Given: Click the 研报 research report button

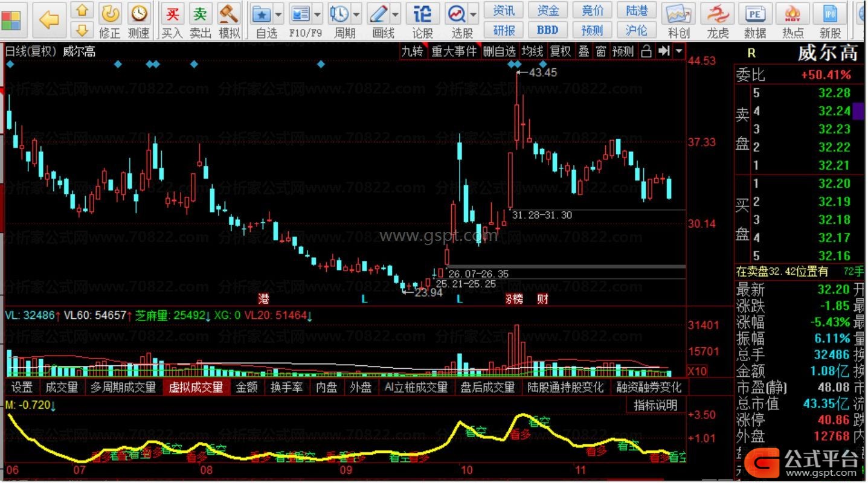Looking at the screenshot, I should click(504, 30).
